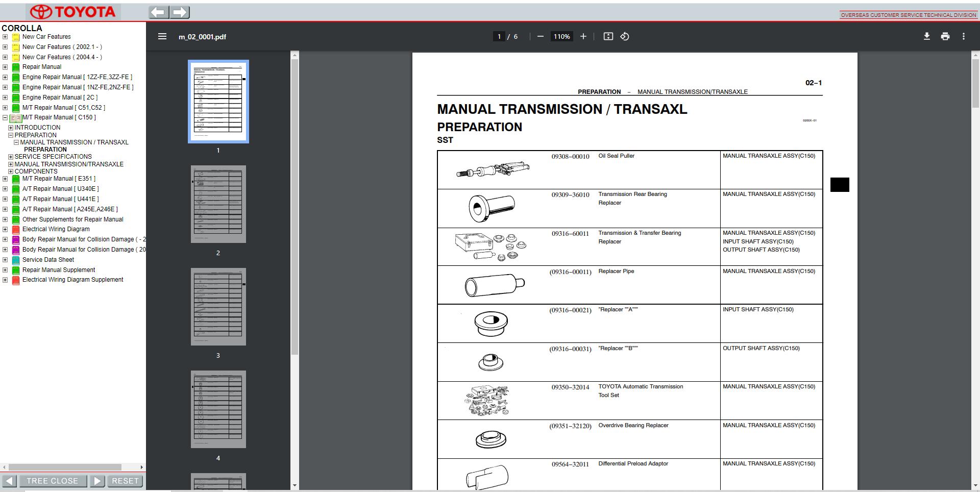This screenshot has height=492, width=980.
Task: Fit the PDF page to the window
Action: pos(608,36)
